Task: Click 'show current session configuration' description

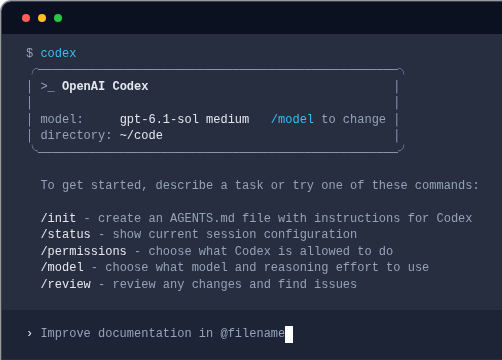Action: [x=235, y=234]
